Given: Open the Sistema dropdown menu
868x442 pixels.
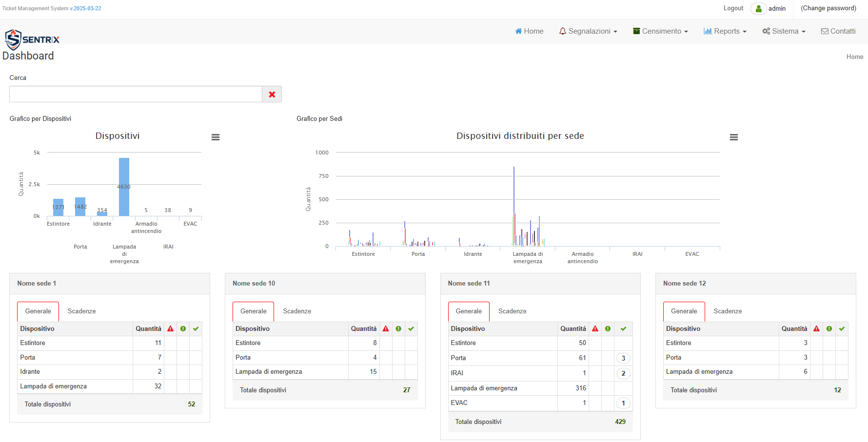Looking at the screenshot, I should point(784,31).
